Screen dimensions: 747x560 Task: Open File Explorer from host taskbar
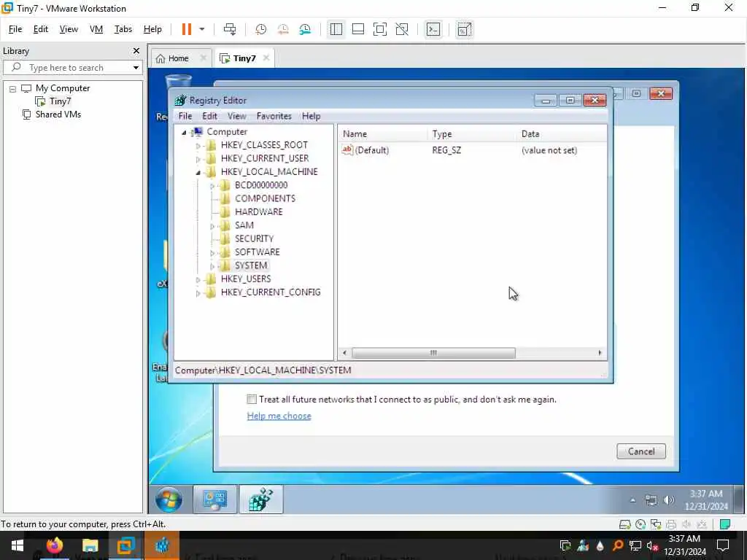pos(90,545)
